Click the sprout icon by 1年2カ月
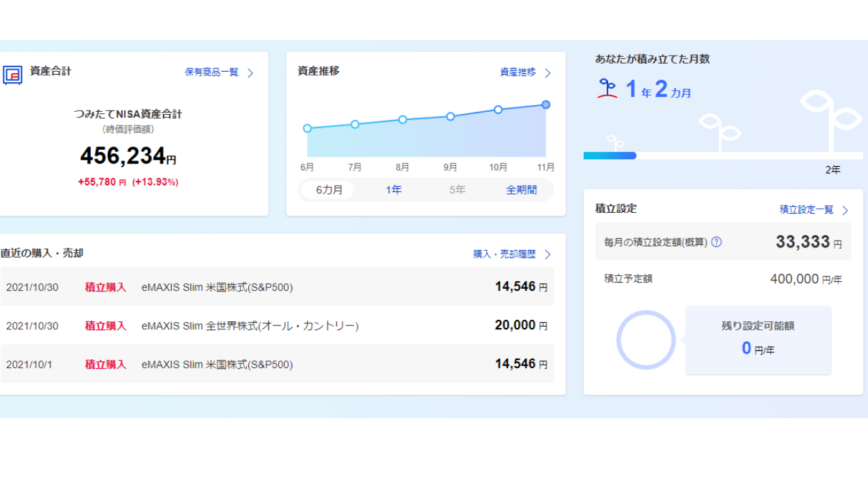Image resolution: width=868 pixels, height=488 pixels. click(608, 89)
